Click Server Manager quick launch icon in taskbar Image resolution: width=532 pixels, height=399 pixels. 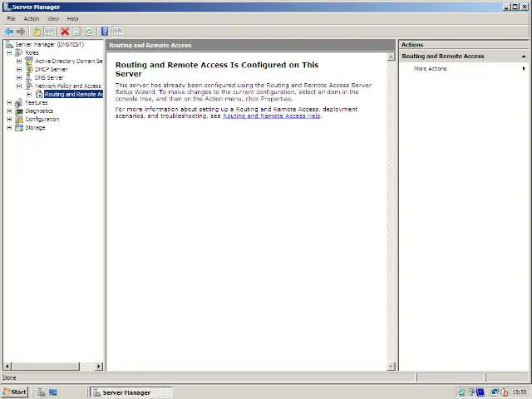click(x=42, y=392)
